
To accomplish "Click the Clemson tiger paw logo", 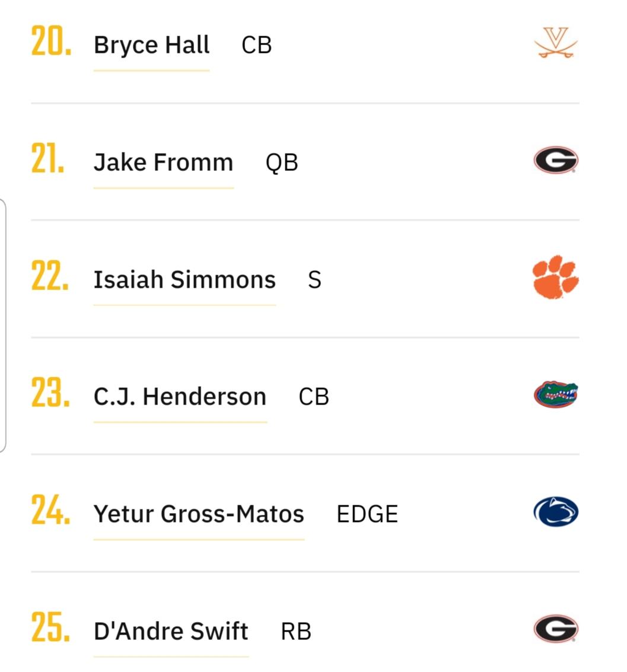I will (556, 277).
